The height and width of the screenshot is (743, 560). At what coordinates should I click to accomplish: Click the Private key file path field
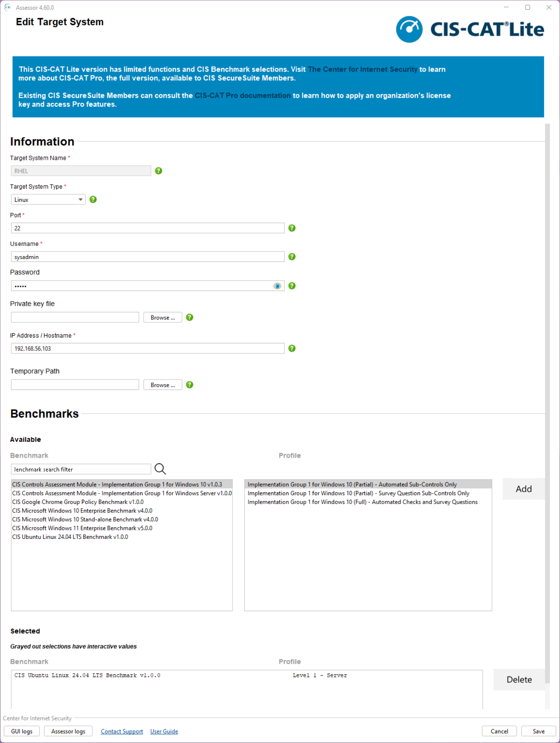(x=75, y=317)
